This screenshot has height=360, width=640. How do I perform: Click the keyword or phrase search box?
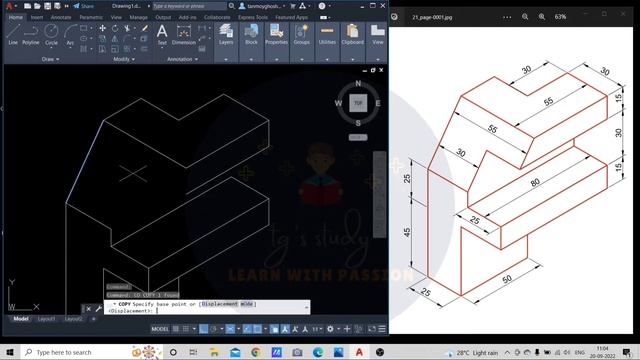click(189, 6)
